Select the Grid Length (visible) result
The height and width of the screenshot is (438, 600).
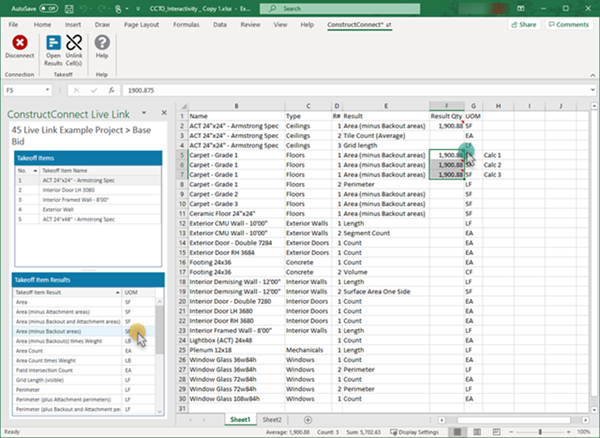coord(84,380)
